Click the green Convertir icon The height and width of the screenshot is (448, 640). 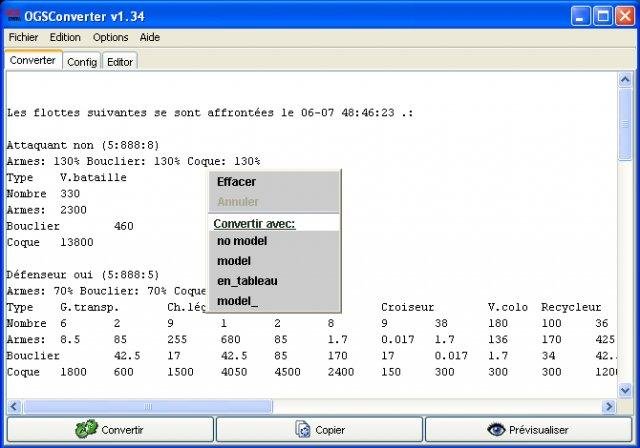[86, 429]
